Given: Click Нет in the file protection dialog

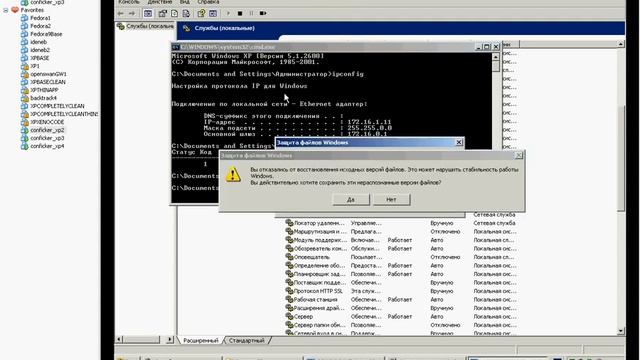Looking at the screenshot, I should 391,200.
